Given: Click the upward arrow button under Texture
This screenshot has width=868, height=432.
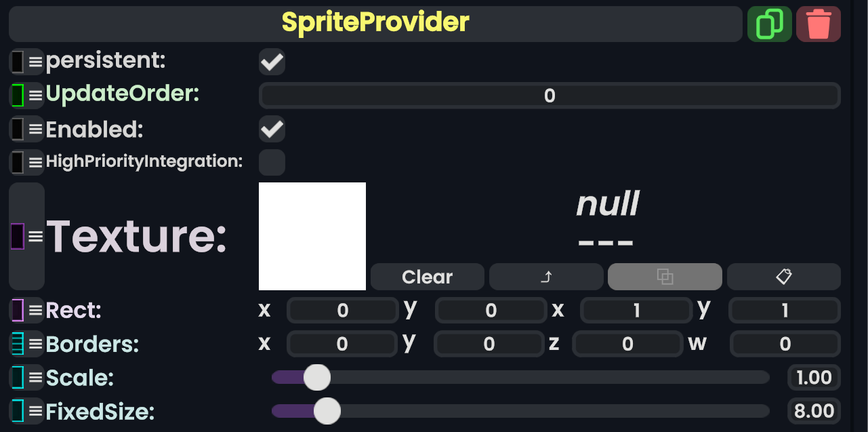Looking at the screenshot, I should click(x=546, y=277).
